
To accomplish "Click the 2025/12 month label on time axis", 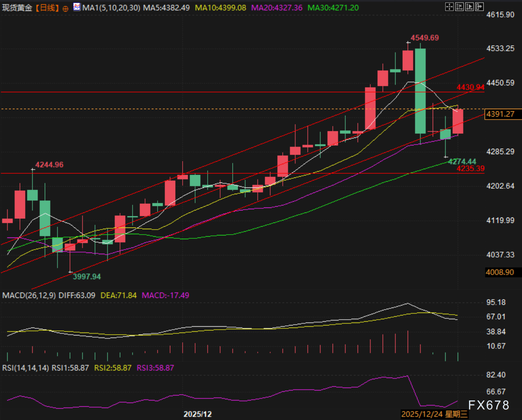I will point(198,415).
